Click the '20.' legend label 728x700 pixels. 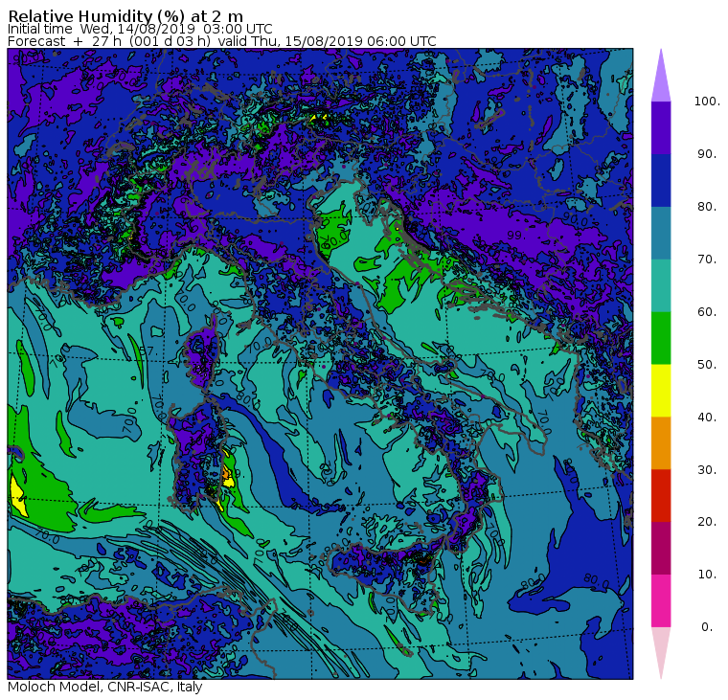coord(707,522)
